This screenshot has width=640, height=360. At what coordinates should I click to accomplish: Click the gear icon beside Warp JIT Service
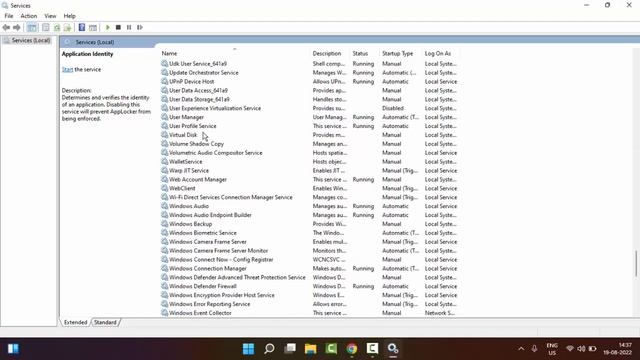click(x=164, y=171)
